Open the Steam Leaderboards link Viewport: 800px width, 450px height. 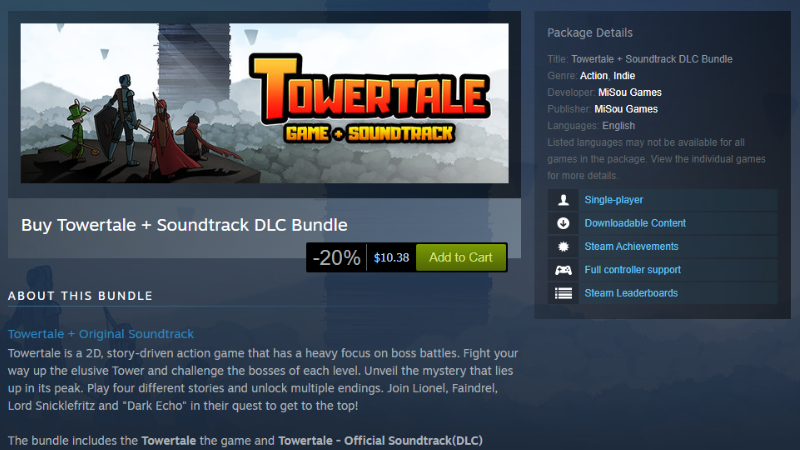pyautogui.click(x=631, y=293)
